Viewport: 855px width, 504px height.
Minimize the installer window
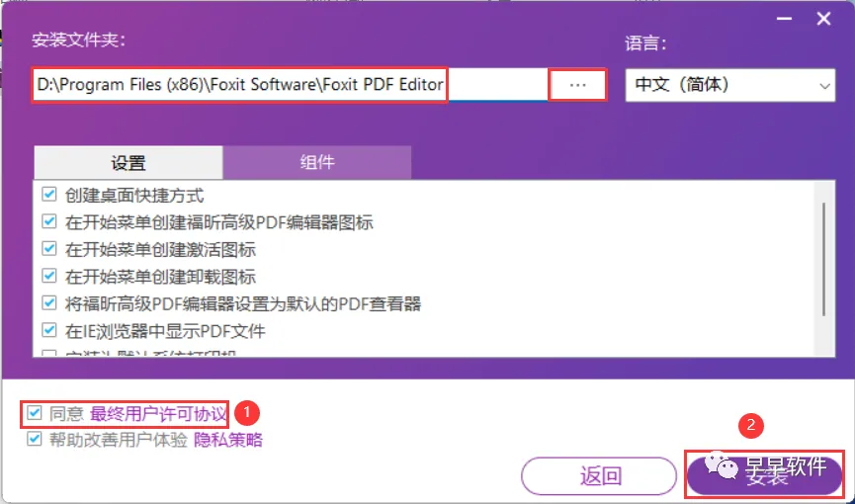(784, 19)
